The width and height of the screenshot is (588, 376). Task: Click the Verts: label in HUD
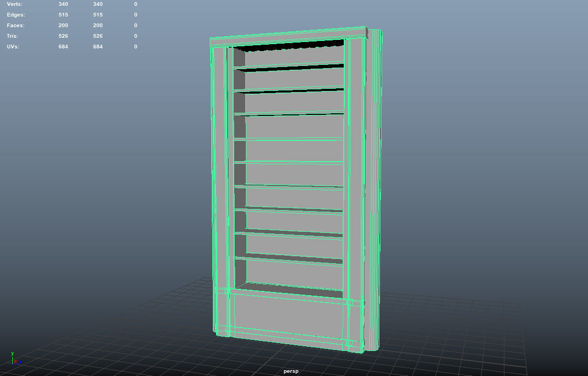click(14, 4)
